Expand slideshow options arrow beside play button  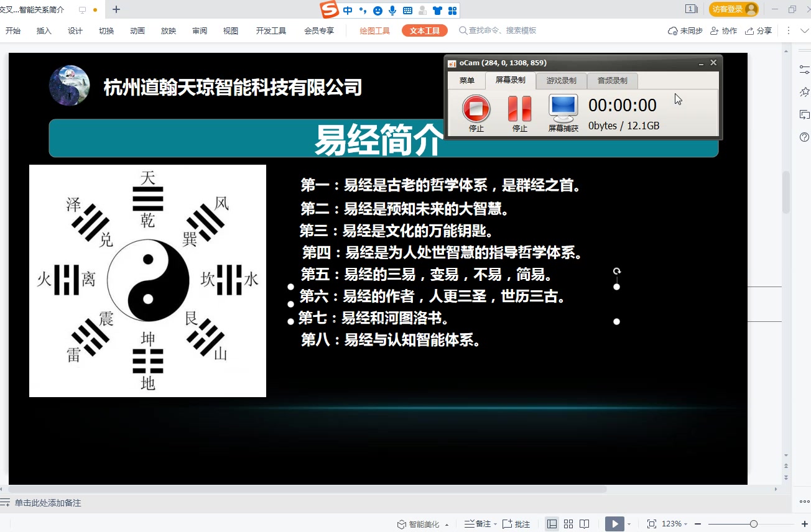629,525
